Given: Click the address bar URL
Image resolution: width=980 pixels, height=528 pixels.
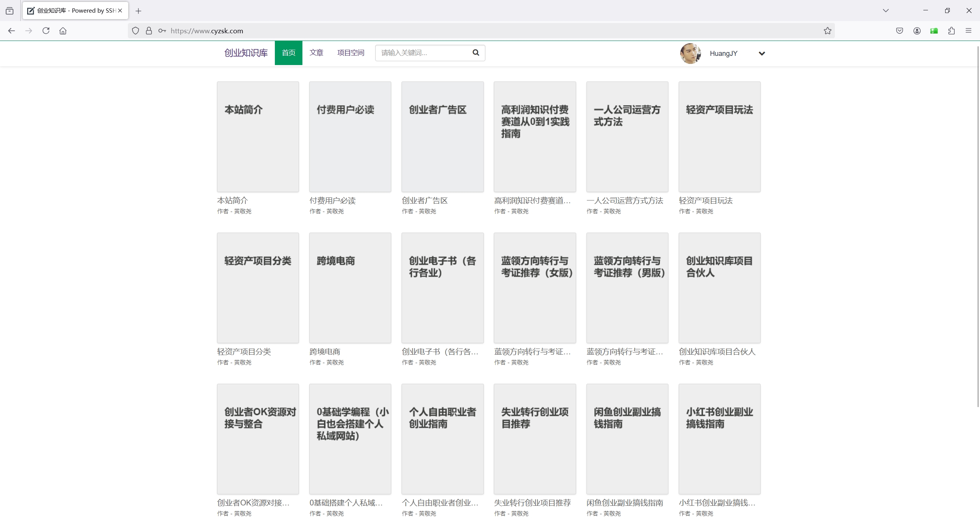Looking at the screenshot, I should [207, 31].
